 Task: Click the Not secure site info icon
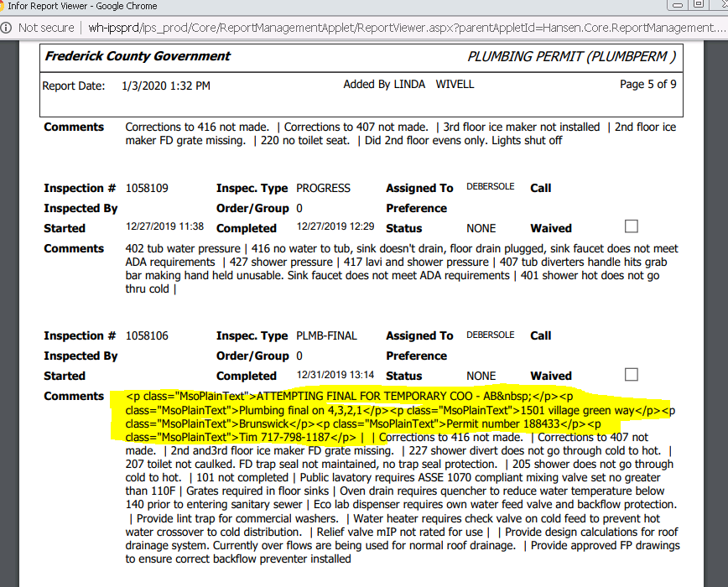pos(6,28)
